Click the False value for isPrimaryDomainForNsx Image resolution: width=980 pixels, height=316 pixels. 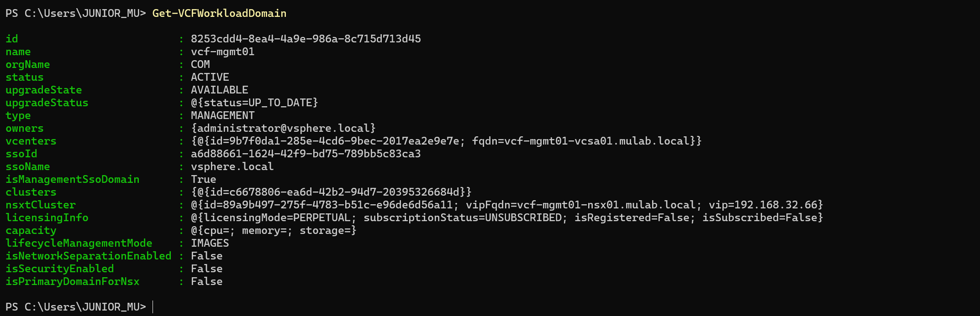206,281
